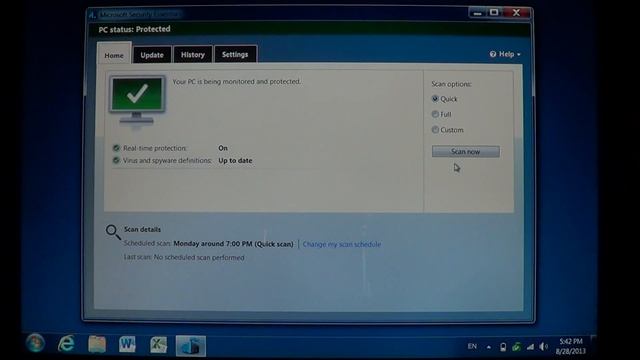Open the History tab
This screenshot has width=640, height=360.
193,55
